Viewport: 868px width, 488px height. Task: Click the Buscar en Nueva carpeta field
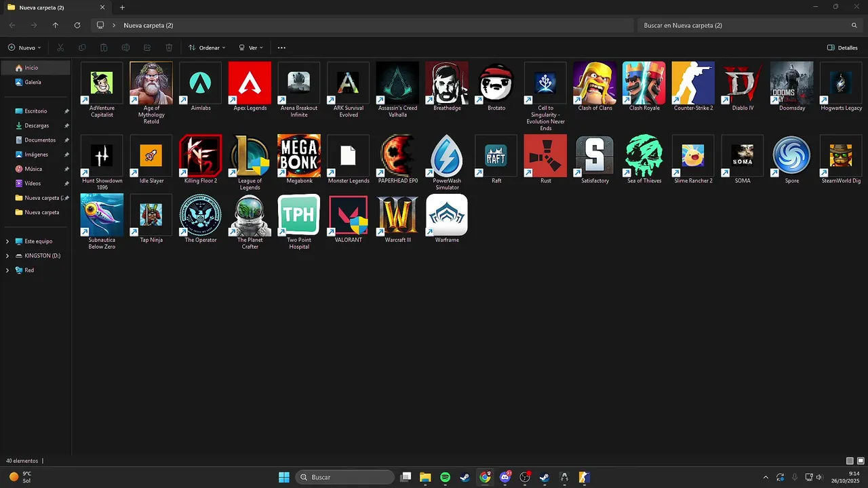(749, 25)
